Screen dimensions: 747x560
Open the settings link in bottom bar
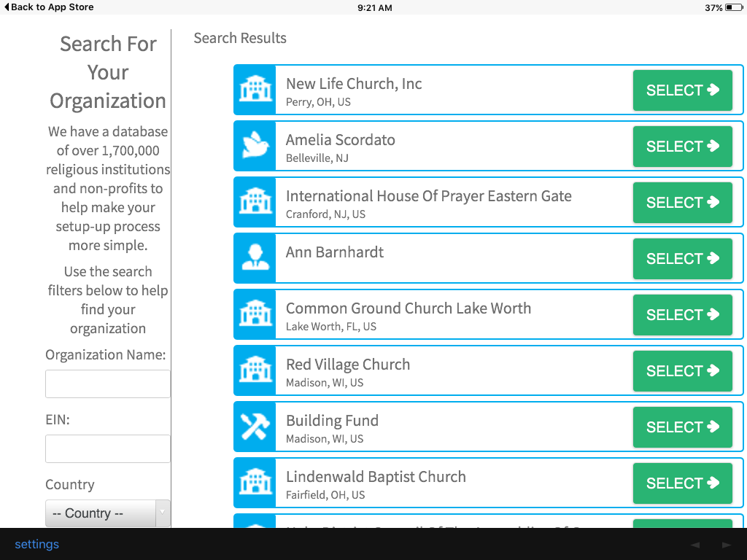point(36,545)
